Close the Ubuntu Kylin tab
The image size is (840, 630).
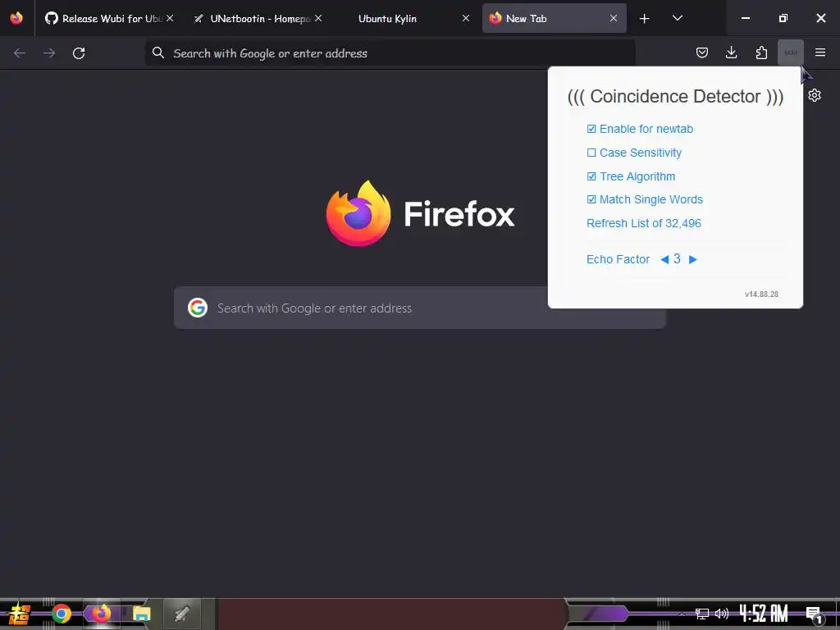pos(466,18)
